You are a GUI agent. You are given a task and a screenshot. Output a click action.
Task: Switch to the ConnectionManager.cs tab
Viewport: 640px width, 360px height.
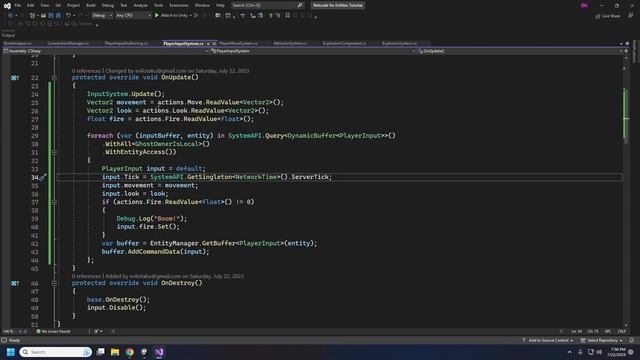coord(68,43)
